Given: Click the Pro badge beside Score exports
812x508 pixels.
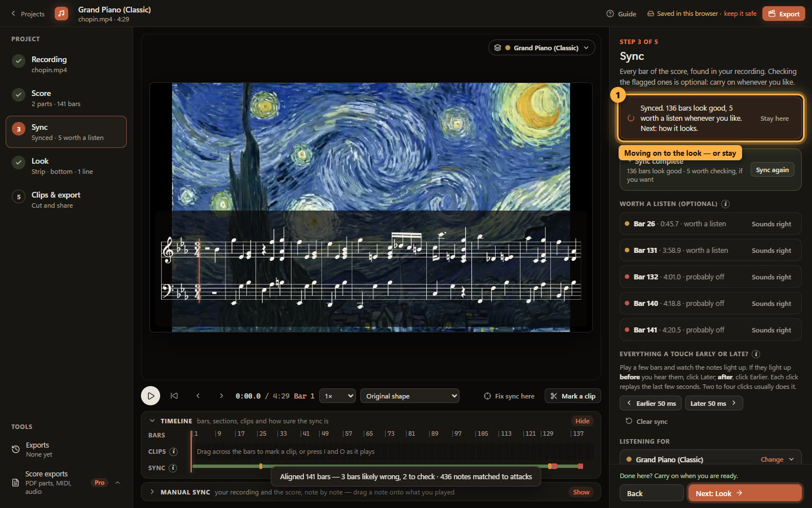Looking at the screenshot, I should (100, 483).
